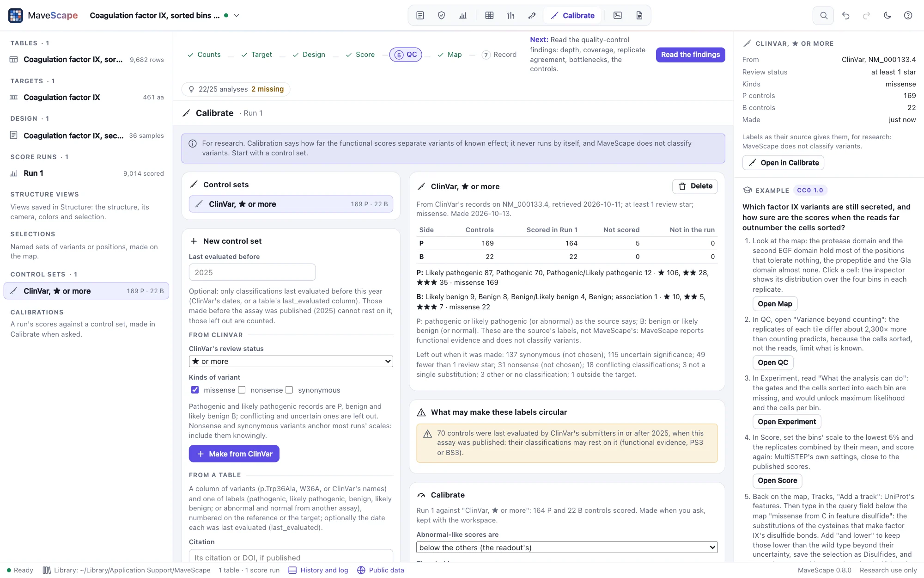
Task: Click the Open Experiment button
Action: (x=787, y=422)
